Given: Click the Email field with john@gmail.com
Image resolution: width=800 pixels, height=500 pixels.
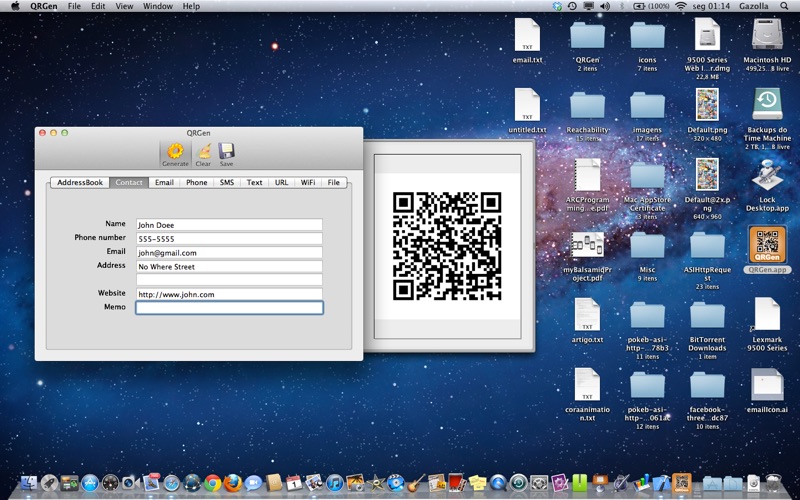Looking at the screenshot, I should click(229, 253).
